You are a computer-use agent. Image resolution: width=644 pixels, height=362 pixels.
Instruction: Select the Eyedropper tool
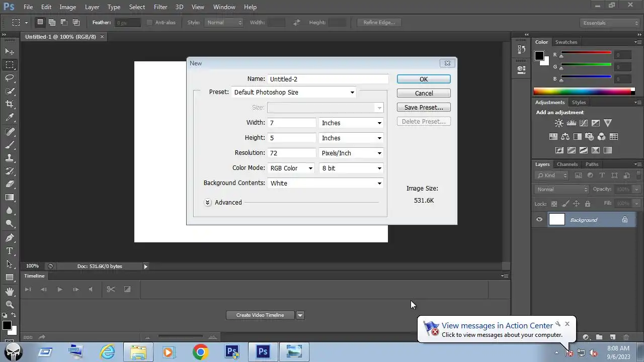(x=10, y=118)
